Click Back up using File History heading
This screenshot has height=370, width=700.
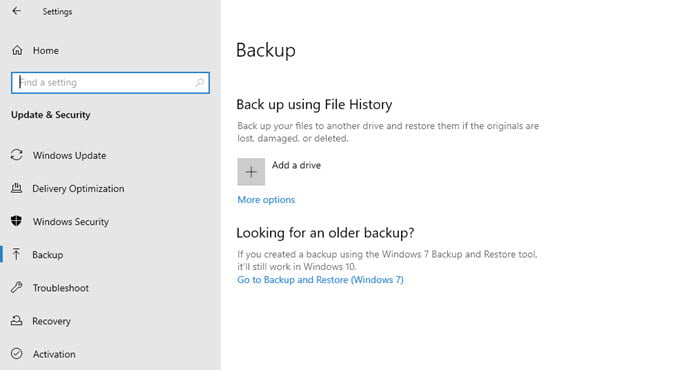[x=314, y=104]
